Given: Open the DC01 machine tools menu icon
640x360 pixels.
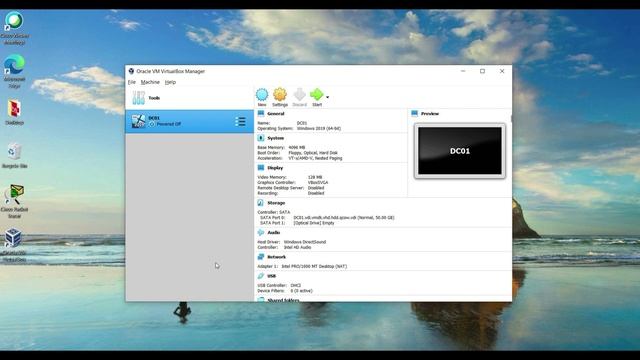Looking at the screenshot, I should (x=240, y=121).
